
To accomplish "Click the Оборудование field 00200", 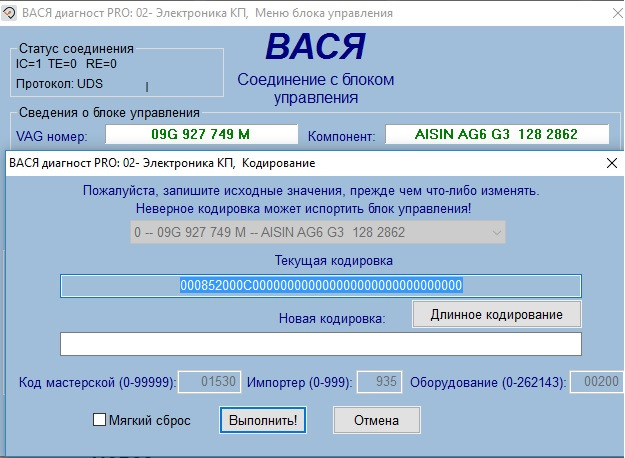I will (597, 382).
